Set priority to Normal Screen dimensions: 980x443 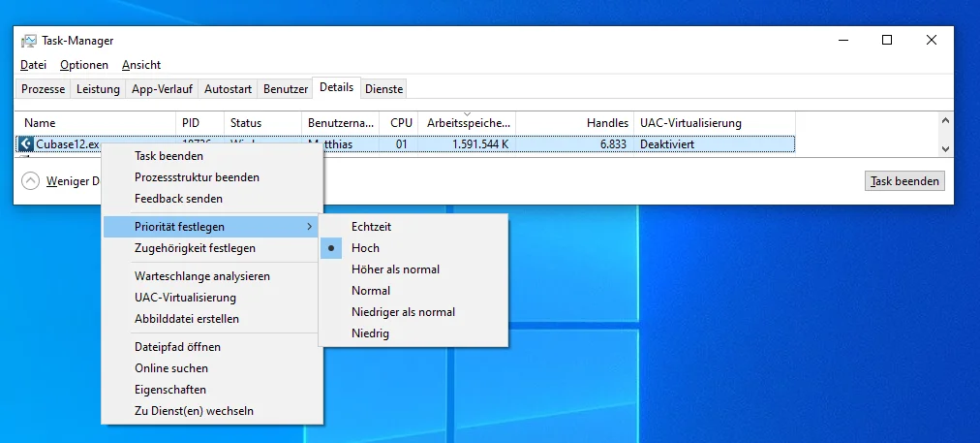click(413, 291)
